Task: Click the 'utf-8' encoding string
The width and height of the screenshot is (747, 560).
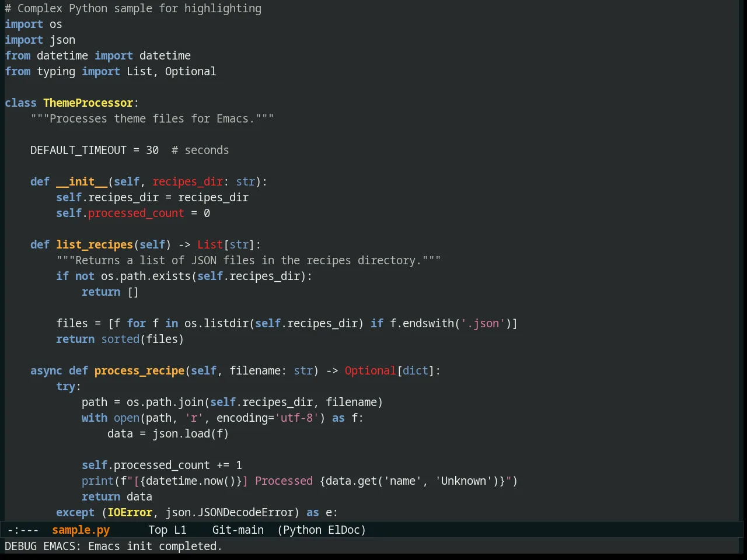Action: [296, 418]
